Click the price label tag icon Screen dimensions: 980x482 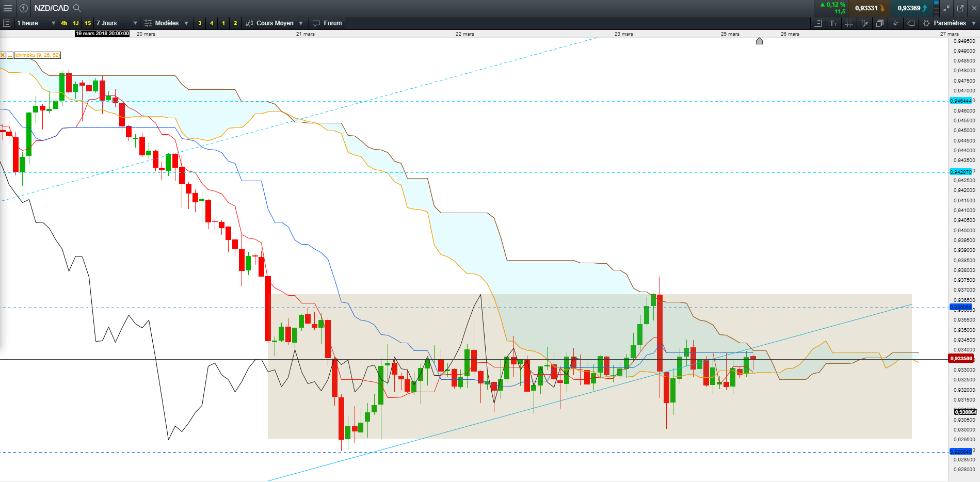(x=911, y=23)
